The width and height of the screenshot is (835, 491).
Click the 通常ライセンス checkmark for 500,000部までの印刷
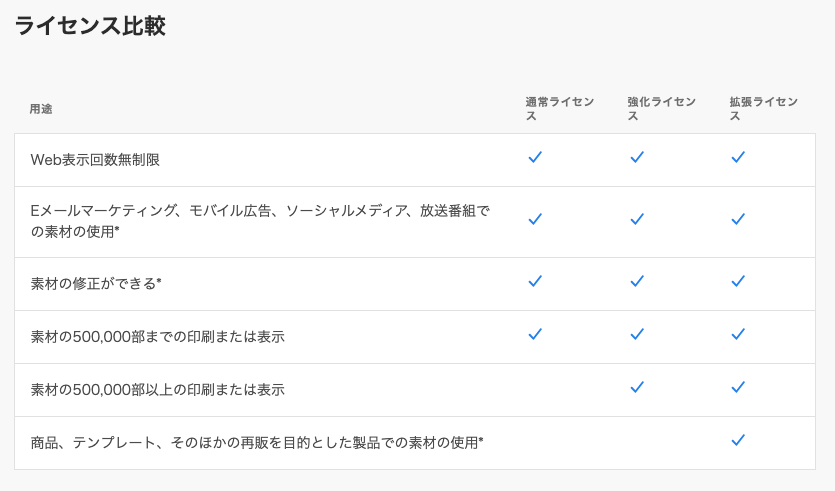tap(535, 334)
